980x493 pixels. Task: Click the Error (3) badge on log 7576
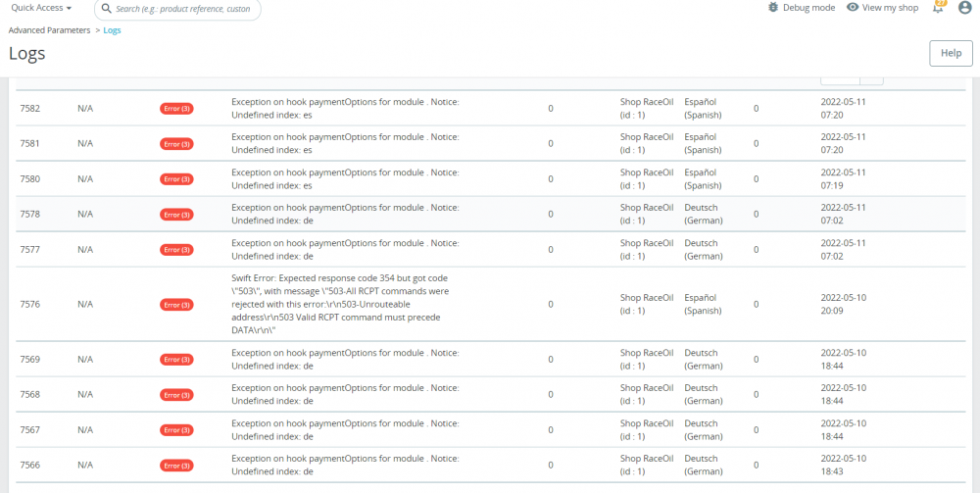pyautogui.click(x=176, y=305)
